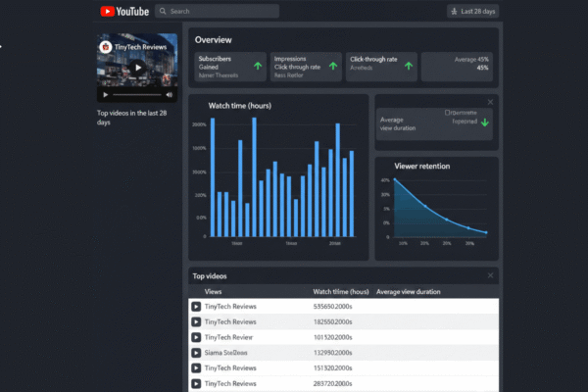Focus the Search input field
The height and width of the screenshot is (392, 588).
(218, 11)
